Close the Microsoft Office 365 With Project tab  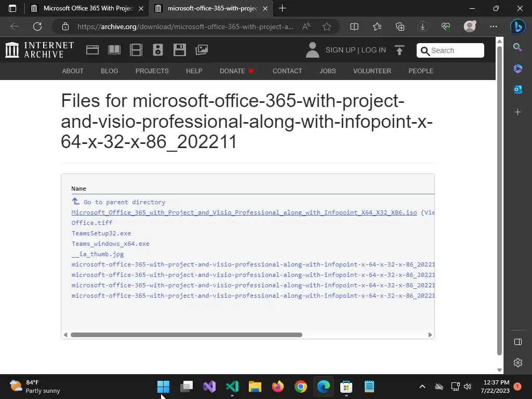tap(141, 8)
